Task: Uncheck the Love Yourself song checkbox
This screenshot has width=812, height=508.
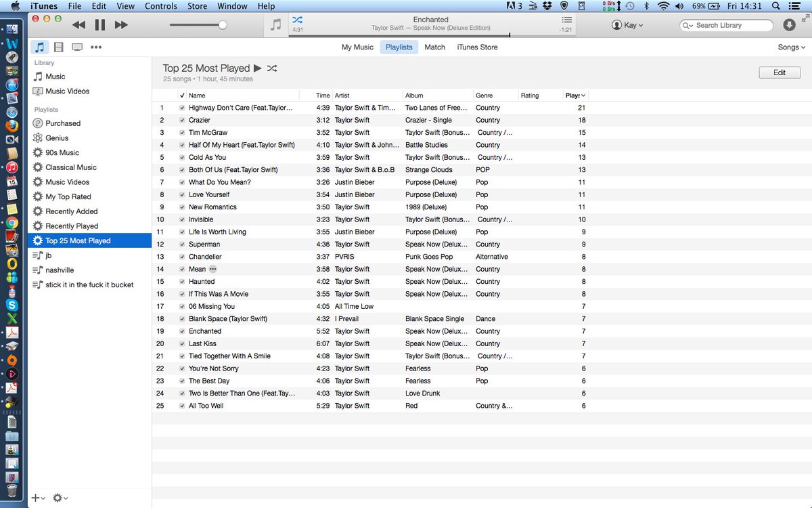Action: [182, 195]
